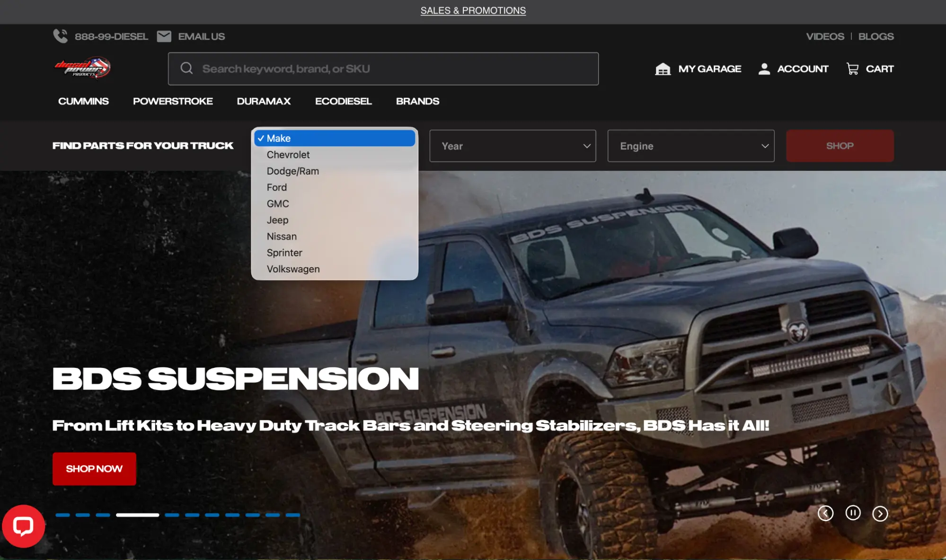Click the search magnifier icon
This screenshot has width=946, height=560.
tap(186, 68)
